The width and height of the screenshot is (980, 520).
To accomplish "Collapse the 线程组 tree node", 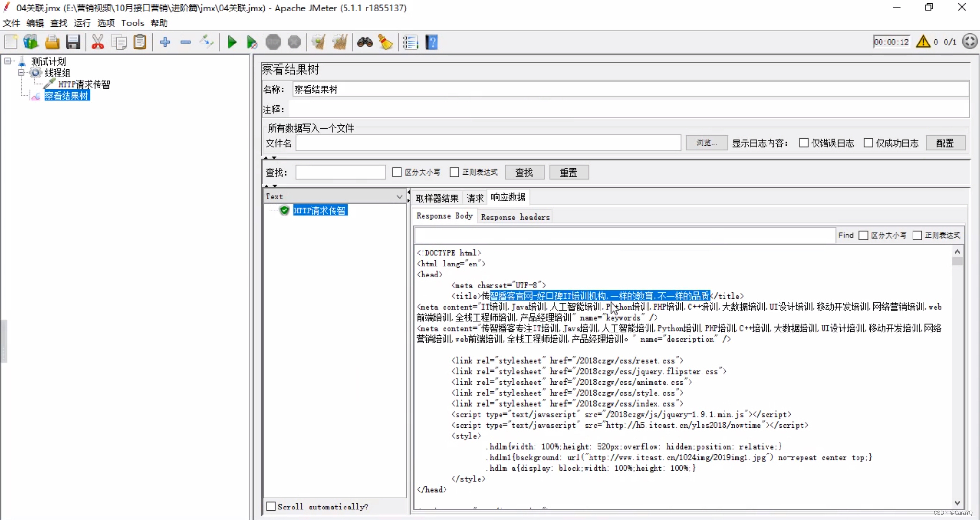I will click(x=21, y=73).
